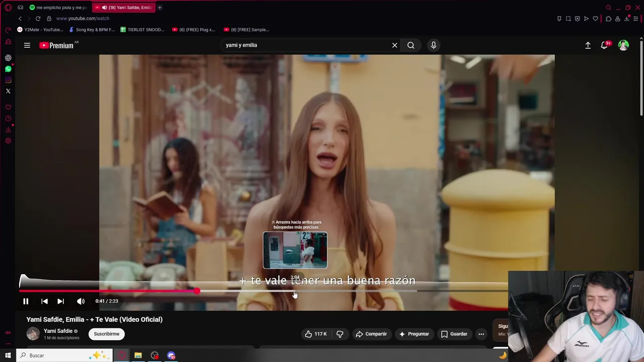Open the Opera account profile icon
Image resolution: width=644 pixels, height=362 pixels.
pyautogui.click(x=617, y=19)
